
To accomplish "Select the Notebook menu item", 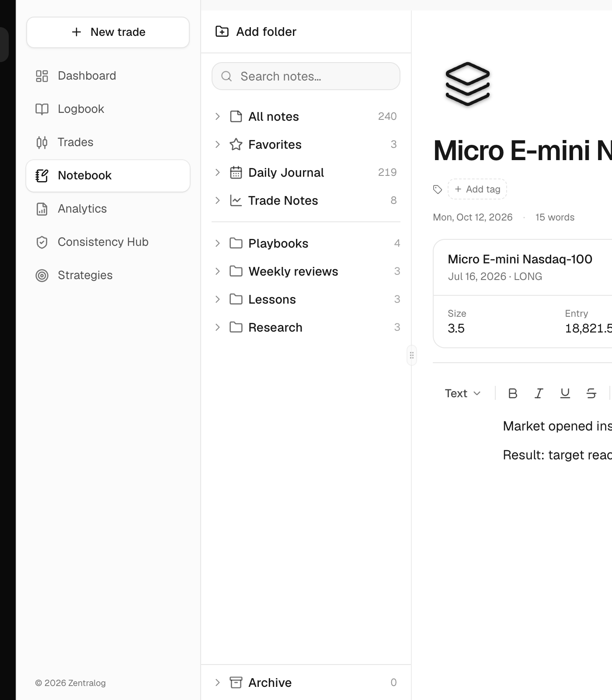I will pos(108,176).
